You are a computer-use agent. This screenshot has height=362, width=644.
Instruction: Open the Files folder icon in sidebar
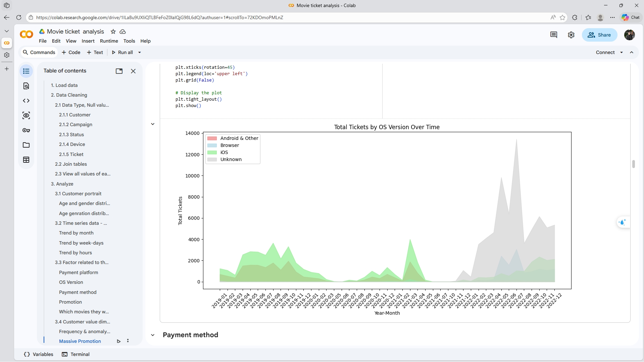[26, 145]
